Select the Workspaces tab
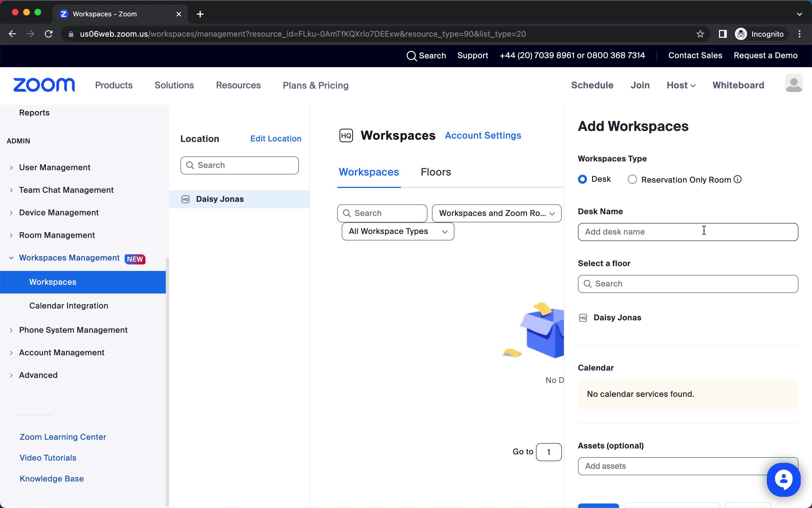The image size is (812, 508). click(369, 172)
